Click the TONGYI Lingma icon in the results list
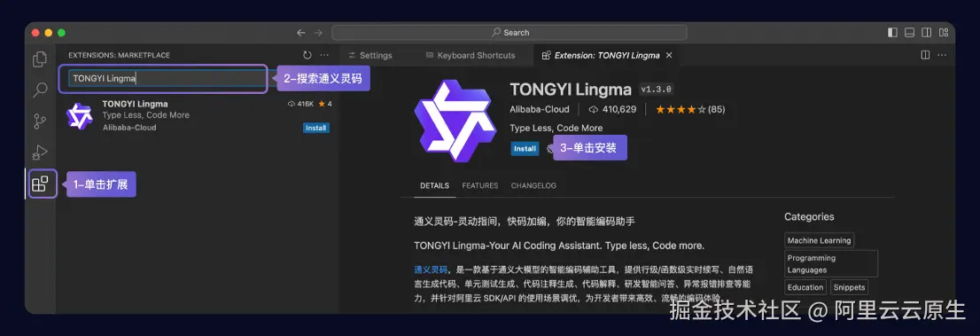This screenshot has width=980, height=336. coord(80,116)
